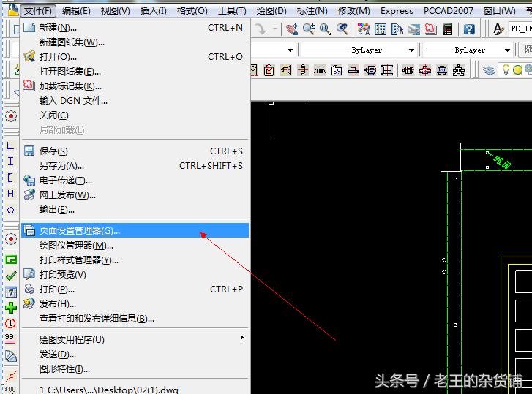Choose 电子传递(T)... menu entry

135,181
